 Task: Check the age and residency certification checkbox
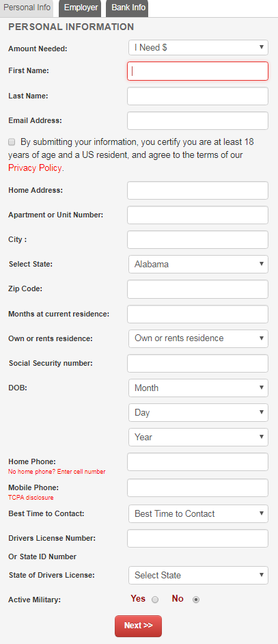pos(12,142)
